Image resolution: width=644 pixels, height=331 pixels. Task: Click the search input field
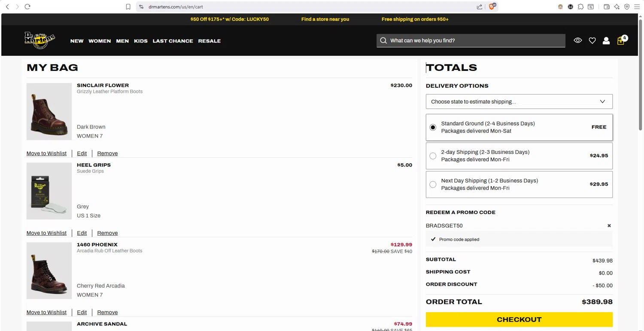pyautogui.click(x=471, y=40)
